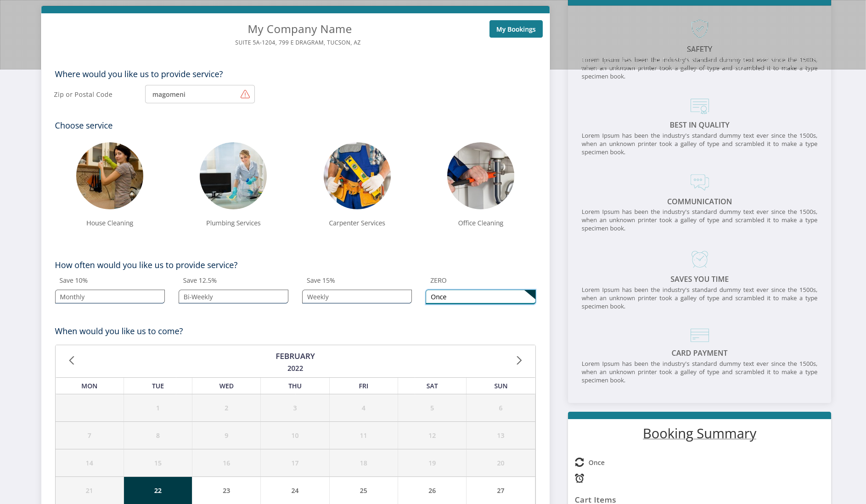866x504 pixels.
Task: Click the Zip or Postal Code field
Action: click(x=200, y=94)
